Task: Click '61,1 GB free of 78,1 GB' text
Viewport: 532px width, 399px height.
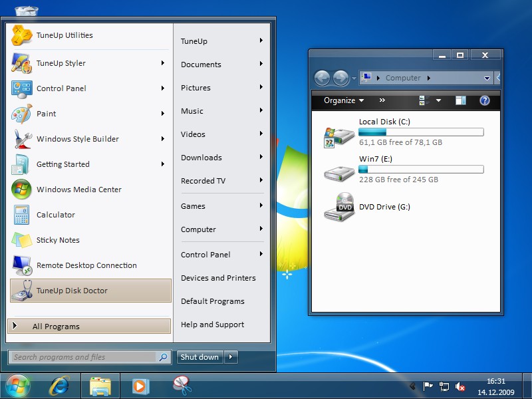Action: 400,142
